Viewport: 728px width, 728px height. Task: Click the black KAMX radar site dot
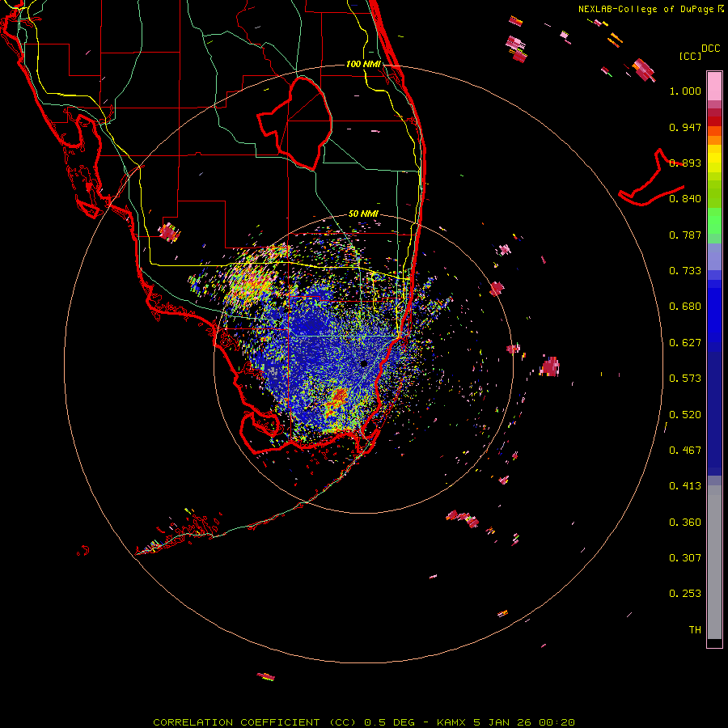[x=364, y=363]
